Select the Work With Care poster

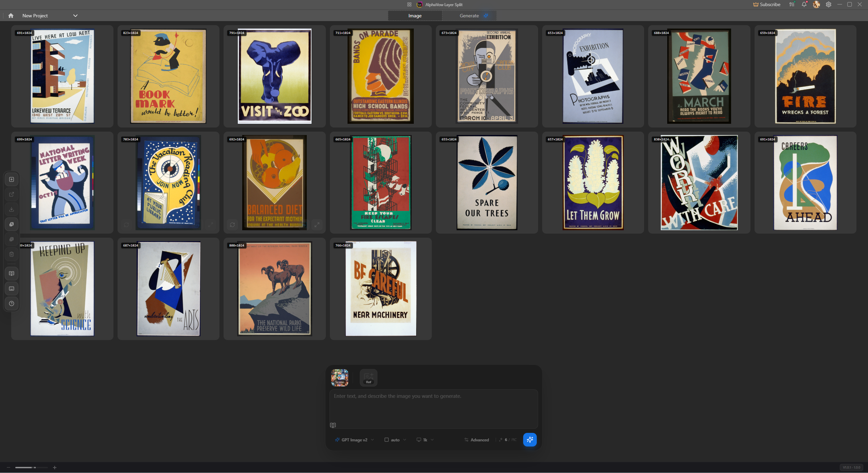click(x=699, y=183)
